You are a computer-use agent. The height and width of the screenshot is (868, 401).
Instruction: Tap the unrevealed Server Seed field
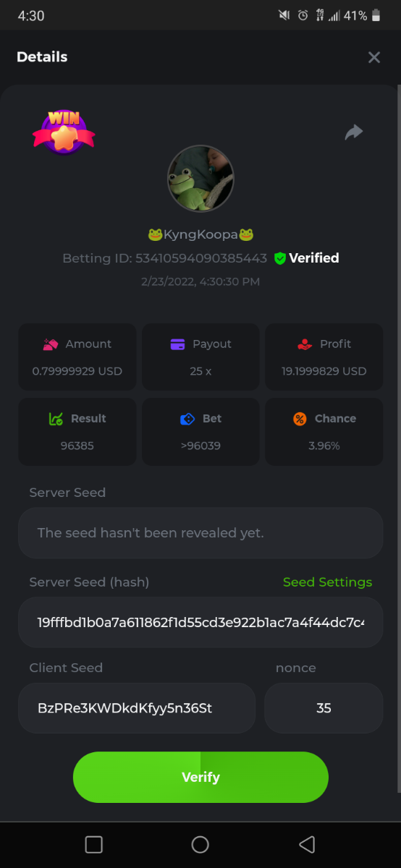(x=200, y=533)
